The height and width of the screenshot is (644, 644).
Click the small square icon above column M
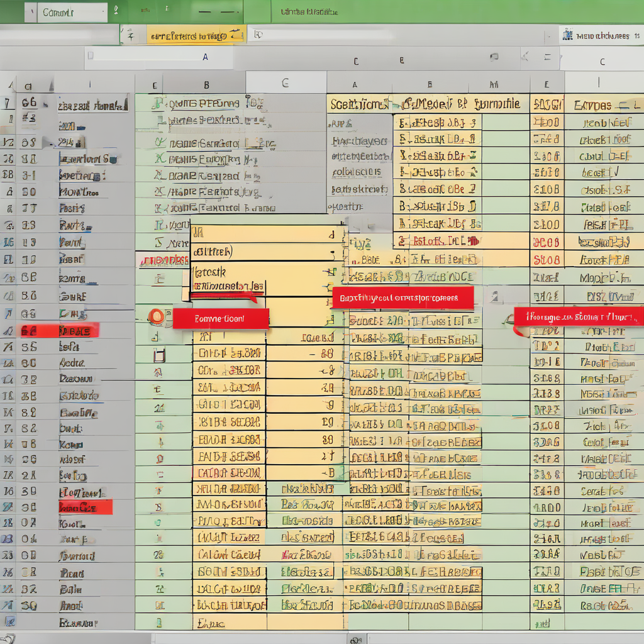pos(494,57)
